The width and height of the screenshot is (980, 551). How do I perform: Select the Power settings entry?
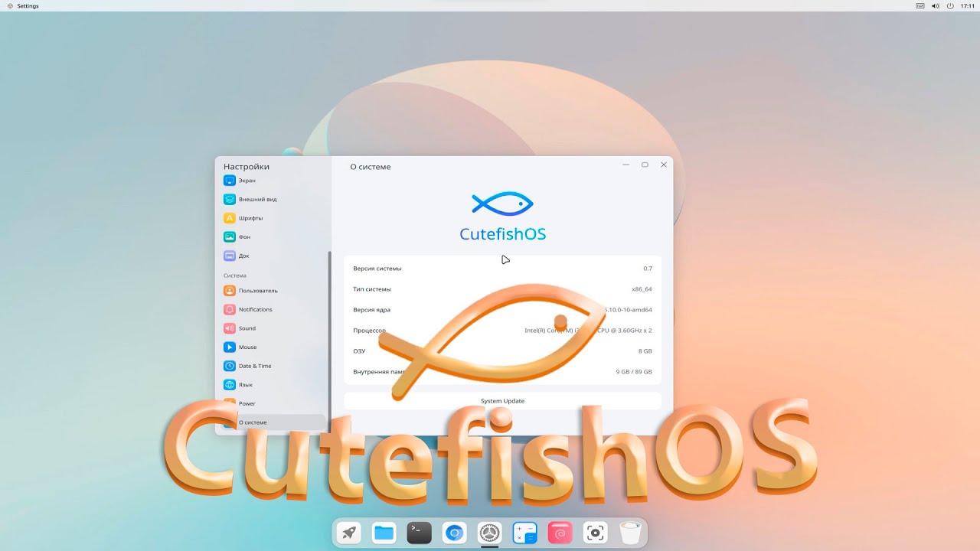pos(274,403)
